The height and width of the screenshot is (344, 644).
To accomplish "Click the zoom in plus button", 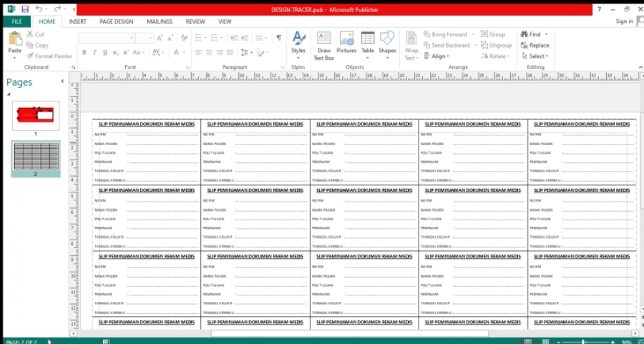I will click(613, 342).
